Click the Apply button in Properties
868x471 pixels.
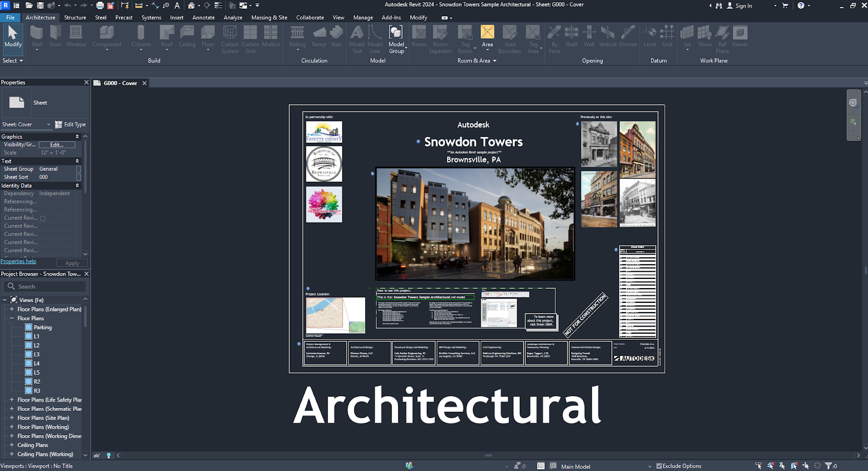click(72, 263)
